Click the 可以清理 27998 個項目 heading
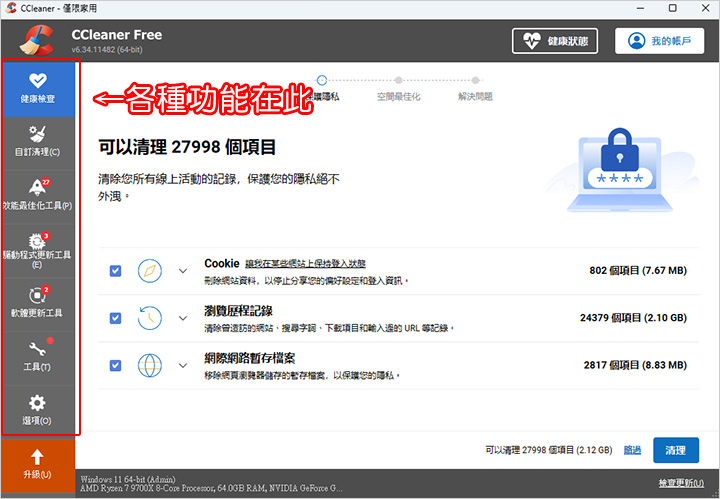Viewport: 720px width, 499px height. tap(187, 147)
